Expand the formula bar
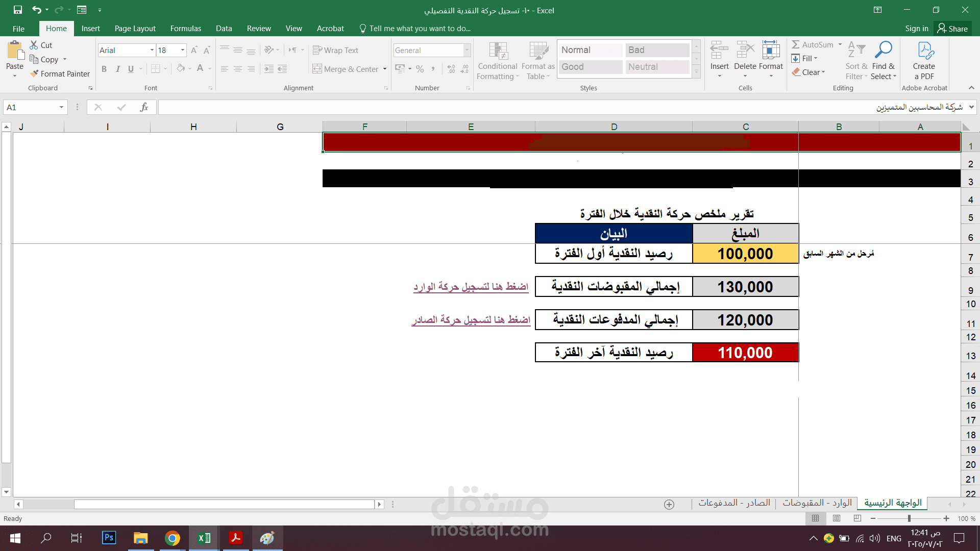The height and width of the screenshot is (551, 980). [971, 107]
